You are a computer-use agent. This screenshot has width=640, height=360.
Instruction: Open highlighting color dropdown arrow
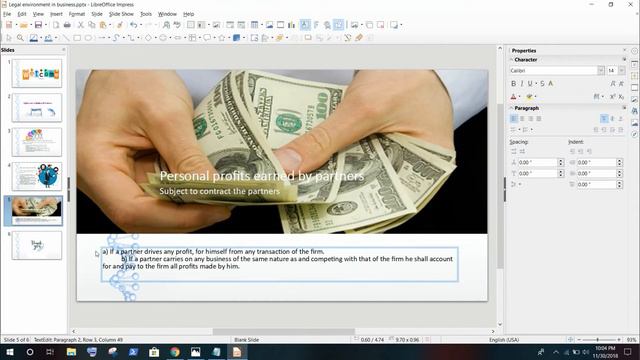pyautogui.click(x=535, y=97)
